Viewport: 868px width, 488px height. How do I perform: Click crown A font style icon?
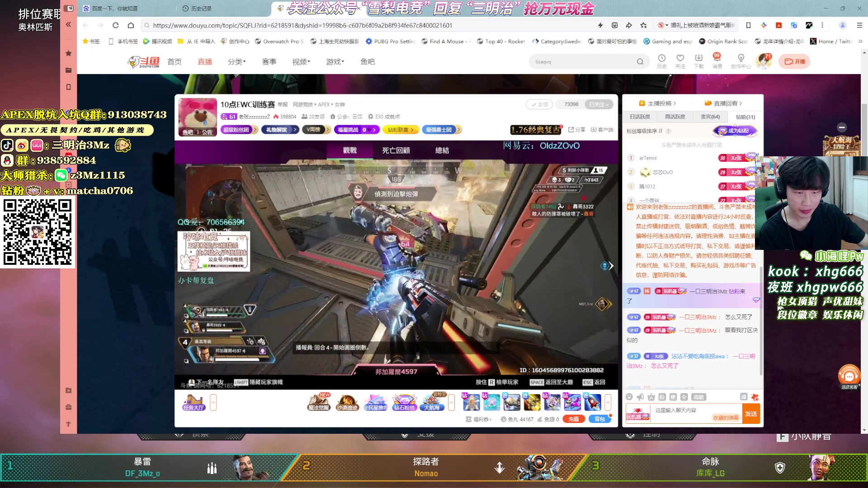651,397
